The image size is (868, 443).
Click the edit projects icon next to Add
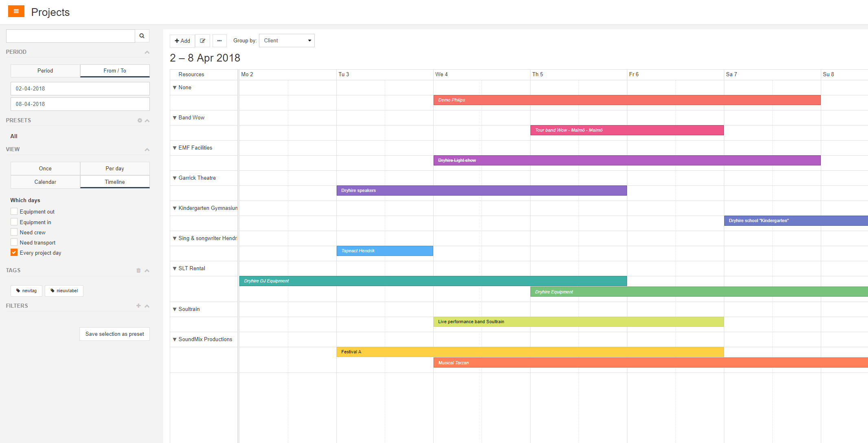(202, 41)
